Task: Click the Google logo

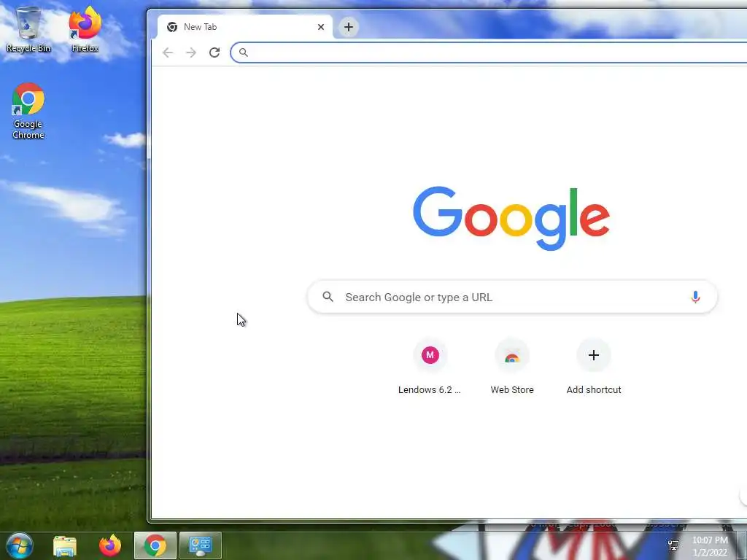Action: click(511, 218)
